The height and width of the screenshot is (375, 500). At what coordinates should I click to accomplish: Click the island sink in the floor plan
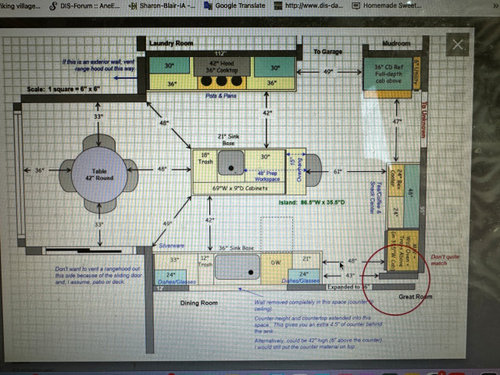[231, 162]
